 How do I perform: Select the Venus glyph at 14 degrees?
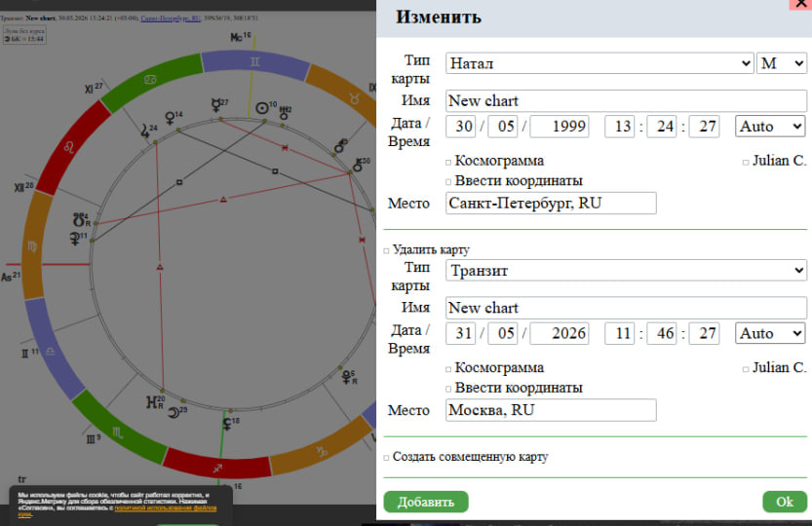(x=170, y=118)
